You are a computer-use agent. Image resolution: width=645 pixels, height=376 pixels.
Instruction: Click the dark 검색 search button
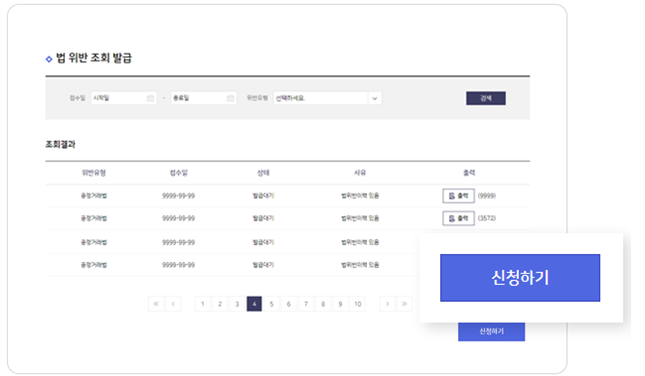coord(486,98)
